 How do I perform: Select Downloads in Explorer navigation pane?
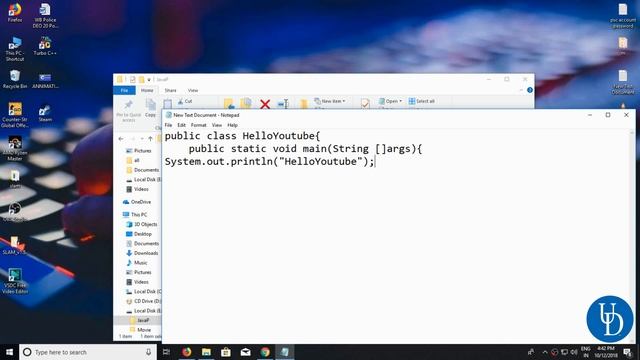tap(142, 253)
